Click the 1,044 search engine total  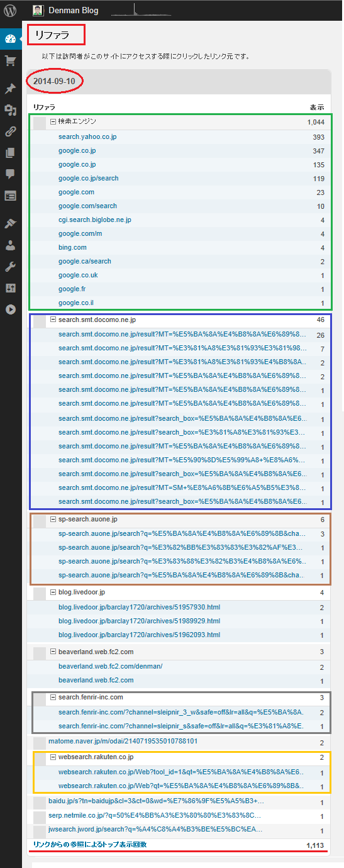tap(316, 121)
